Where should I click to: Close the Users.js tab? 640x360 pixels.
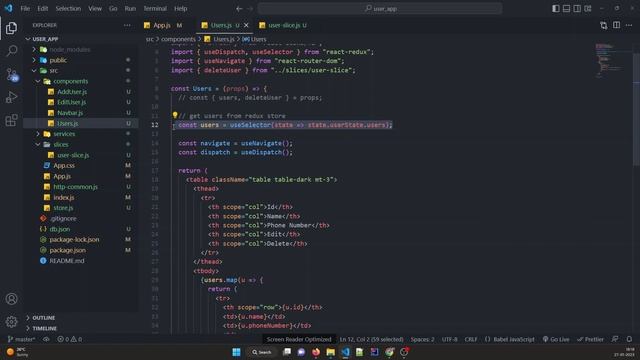pos(246,25)
